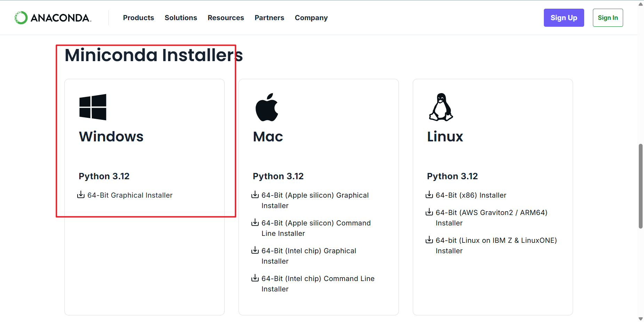The image size is (644, 322).
Task: Click the Anaconda logo
Action: (x=53, y=18)
